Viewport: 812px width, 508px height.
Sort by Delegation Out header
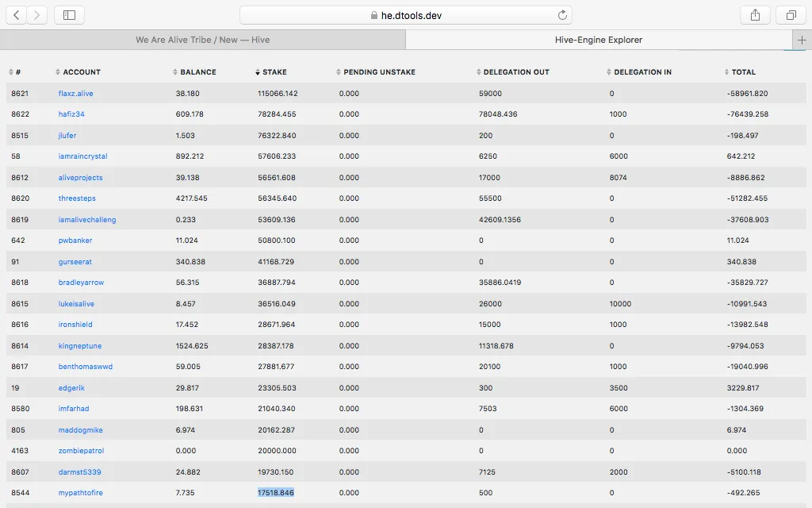pos(515,72)
